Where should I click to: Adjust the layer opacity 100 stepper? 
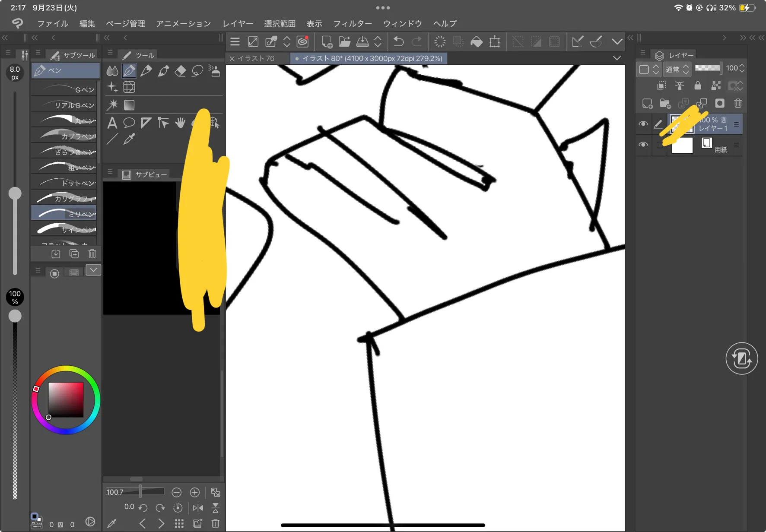coord(742,68)
